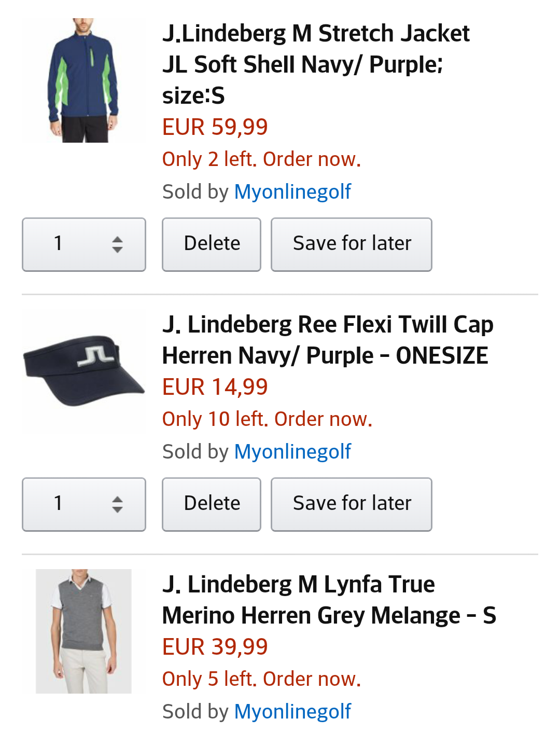
Task: Click the "Only 5 left" stock notice
Action: pyautogui.click(x=261, y=679)
